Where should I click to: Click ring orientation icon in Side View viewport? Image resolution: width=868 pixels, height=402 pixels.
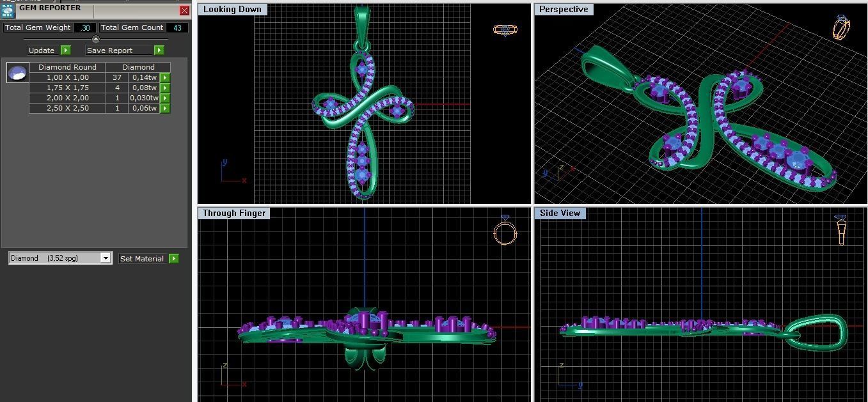pos(840,230)
